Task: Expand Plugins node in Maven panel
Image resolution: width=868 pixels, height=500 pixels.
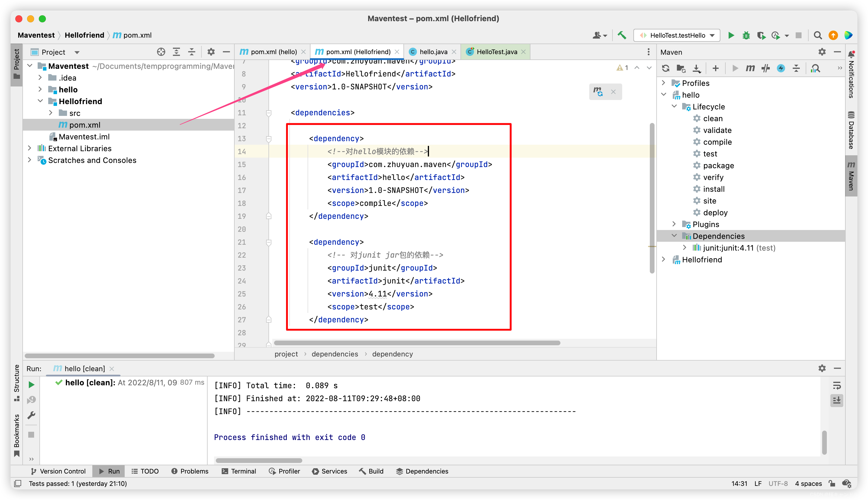Action: click(674, 224)
